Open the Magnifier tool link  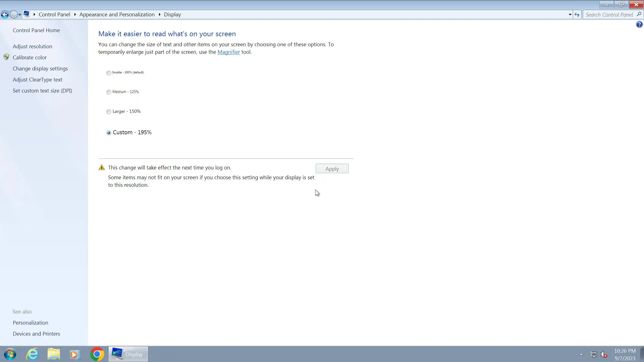(x=228, y=52)
